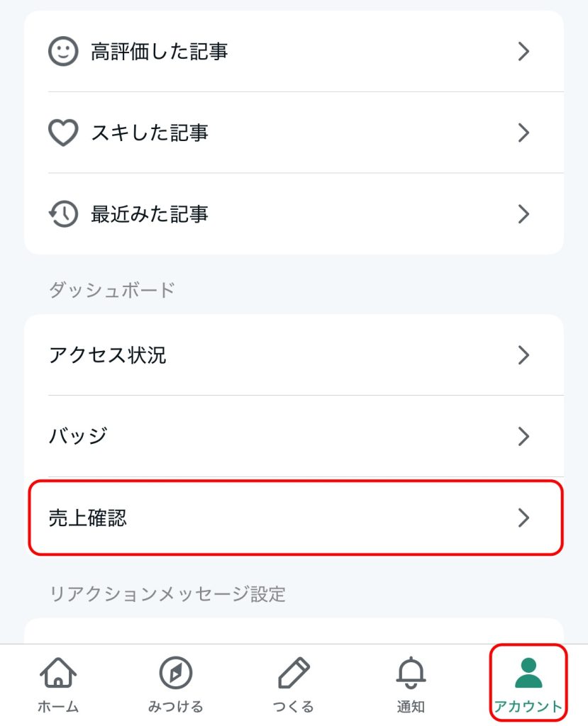Viewport: 588px width, 726px height.
Task: Expand the chevron on スキした記事 row
Action: (523, 133)
